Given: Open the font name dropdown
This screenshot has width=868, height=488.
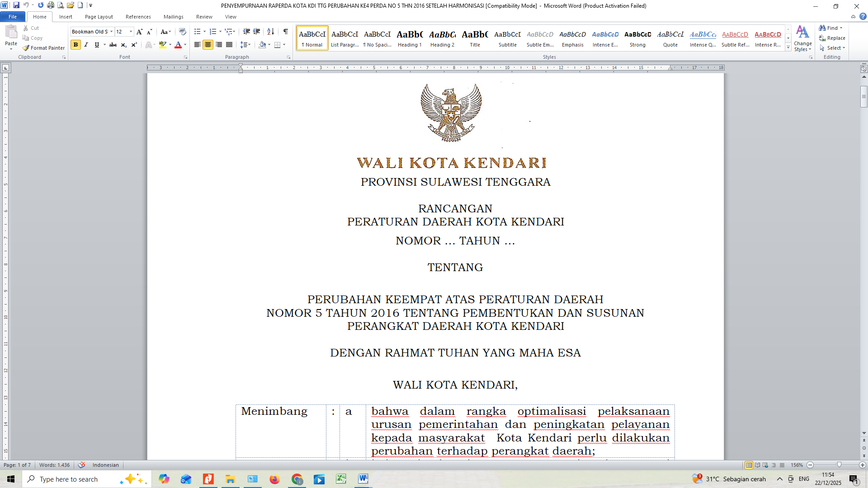Looking at the screenshot, I should (x=112, y=32).
